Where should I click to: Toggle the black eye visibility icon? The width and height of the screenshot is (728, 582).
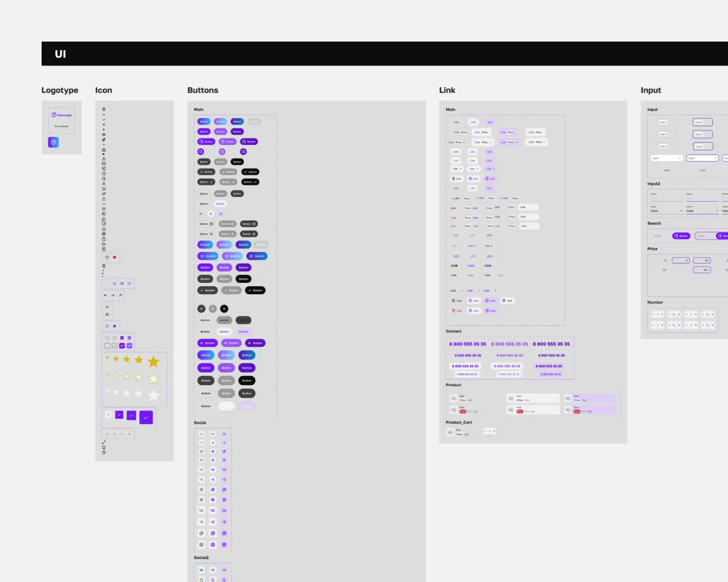104,135
